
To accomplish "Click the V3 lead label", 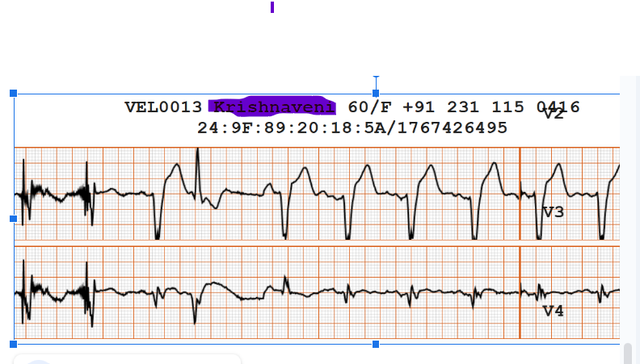I will click(554, 212).
